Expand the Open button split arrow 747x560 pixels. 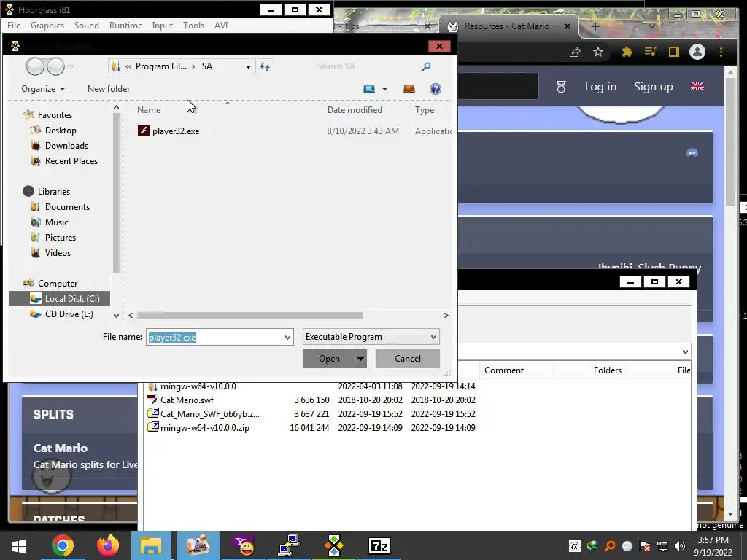click(x=361, y=359)
